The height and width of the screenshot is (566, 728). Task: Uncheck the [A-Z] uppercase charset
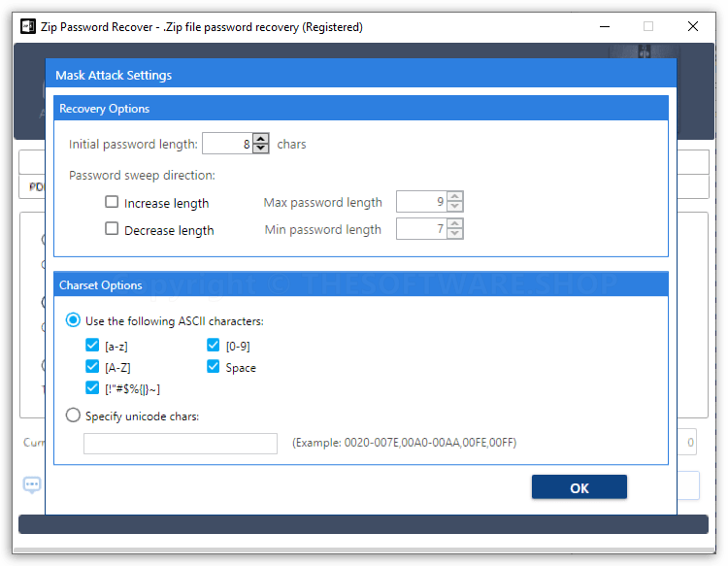(x=92, y=367)
